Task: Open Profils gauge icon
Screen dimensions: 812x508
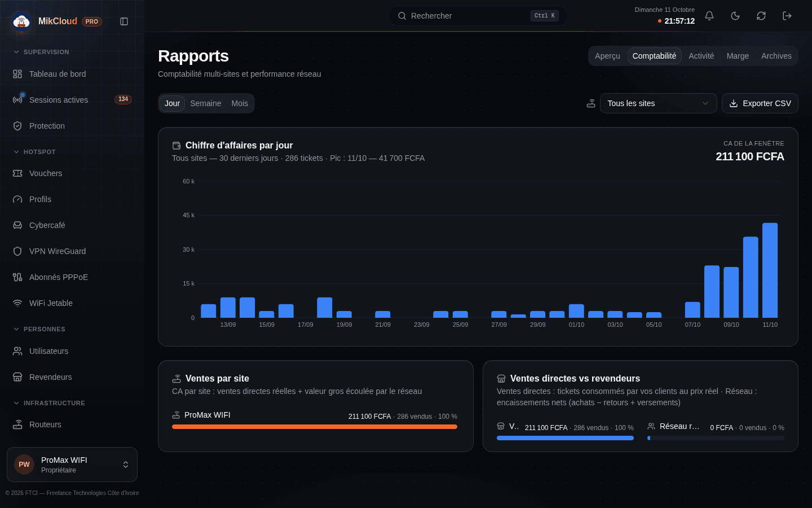Action: [17, 199]
